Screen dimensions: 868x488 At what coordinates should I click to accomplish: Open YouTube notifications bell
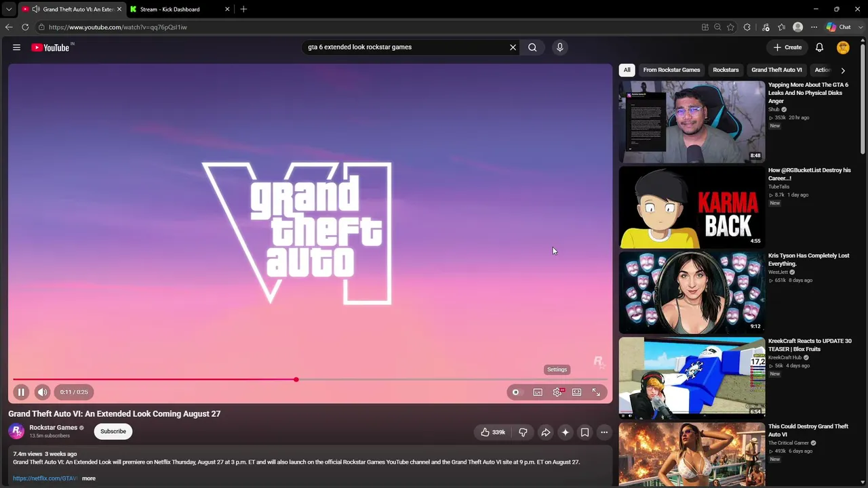(819, 47)
